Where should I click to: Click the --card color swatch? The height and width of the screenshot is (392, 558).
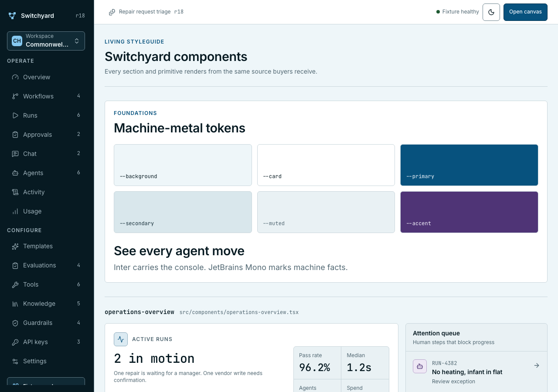[326, 165]
